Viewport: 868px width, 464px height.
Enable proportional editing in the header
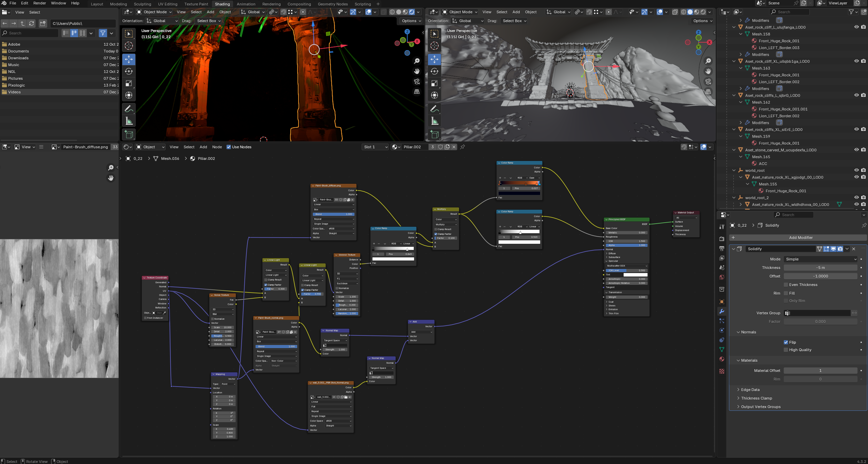click(x=302, y=12)
